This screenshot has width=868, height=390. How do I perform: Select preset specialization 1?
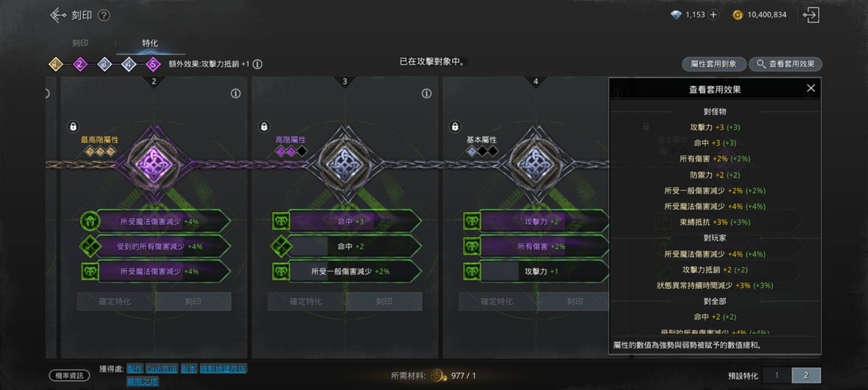coord(777,375)
